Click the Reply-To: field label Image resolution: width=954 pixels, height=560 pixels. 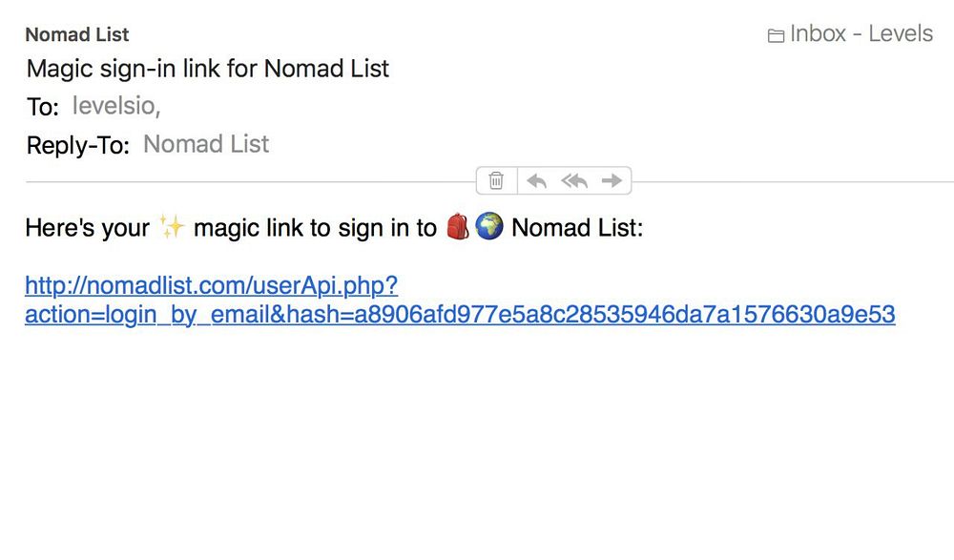coord(77,145)
